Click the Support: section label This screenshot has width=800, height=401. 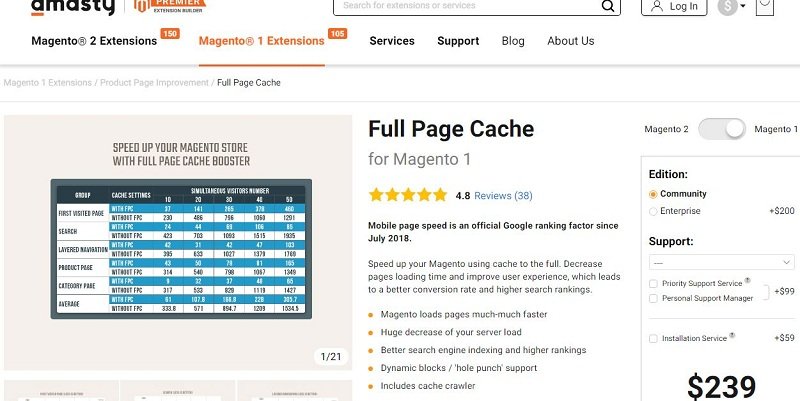coord(671,241)
